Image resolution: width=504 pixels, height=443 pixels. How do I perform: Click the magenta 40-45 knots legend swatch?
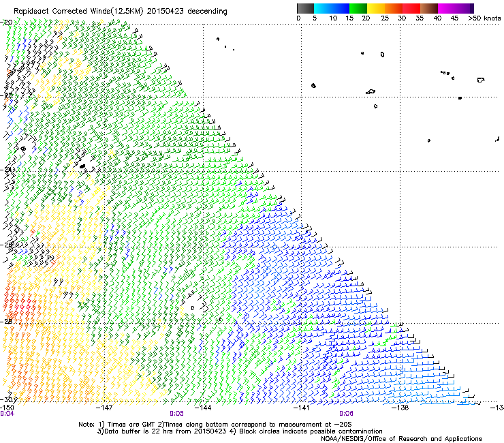click(x=447, y=8)
